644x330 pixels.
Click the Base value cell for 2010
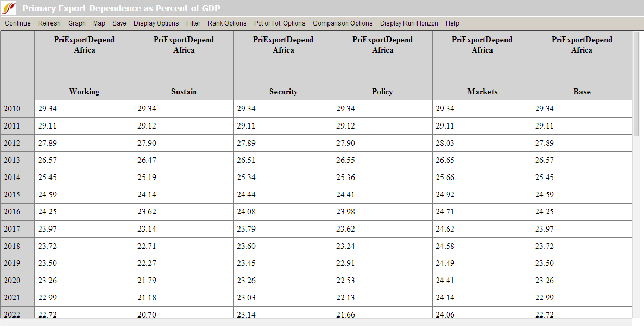[582, 109]
